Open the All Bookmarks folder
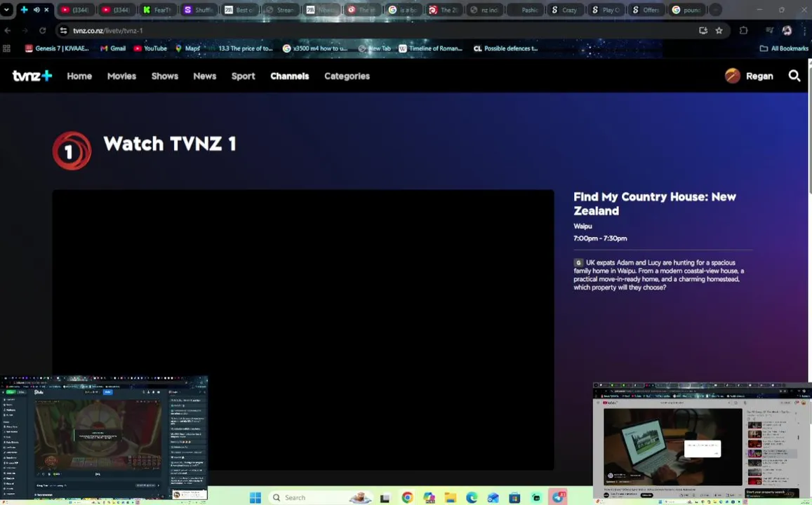The image size is (812, 505). 784,48
